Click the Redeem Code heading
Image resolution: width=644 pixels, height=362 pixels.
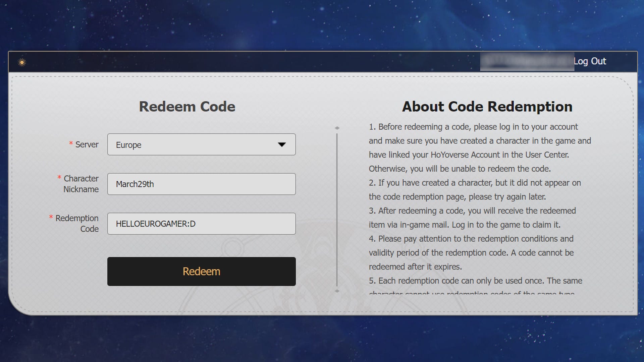(187, 107)
